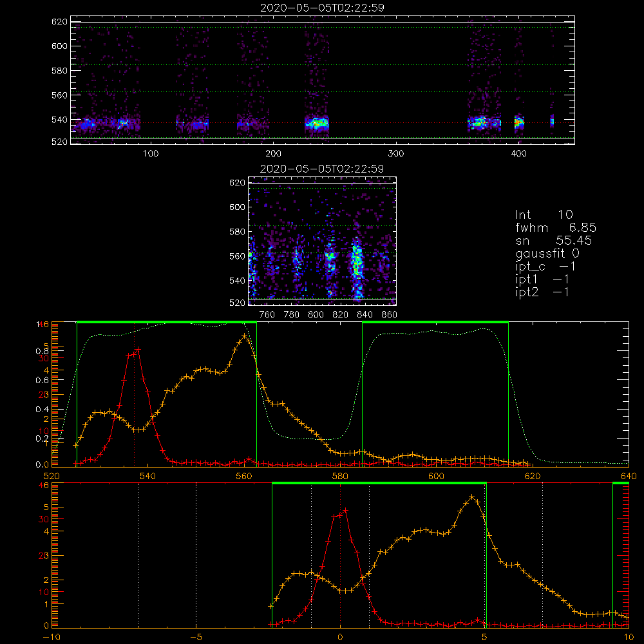Click x-axis label -5 on bottom plot

[x=196, y=637]
